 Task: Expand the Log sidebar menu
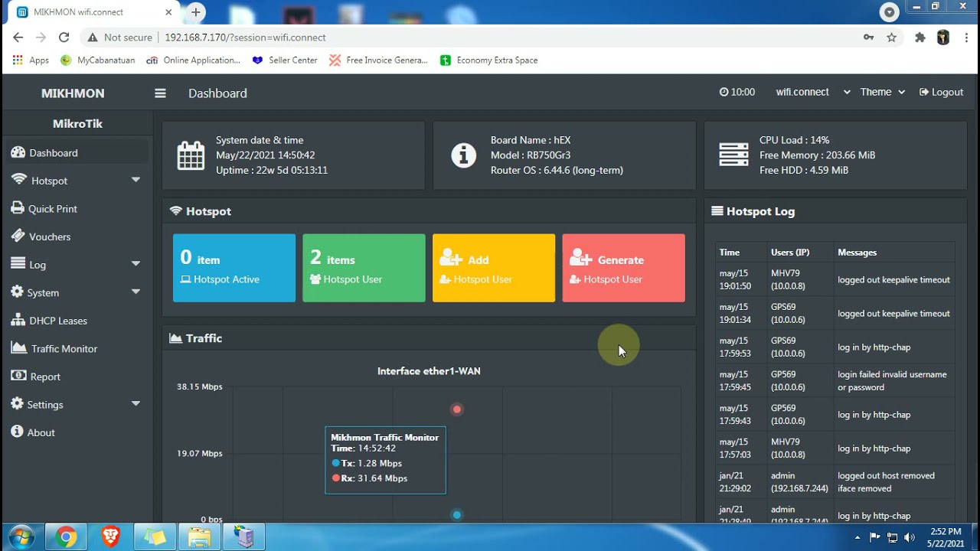point(77,264)
